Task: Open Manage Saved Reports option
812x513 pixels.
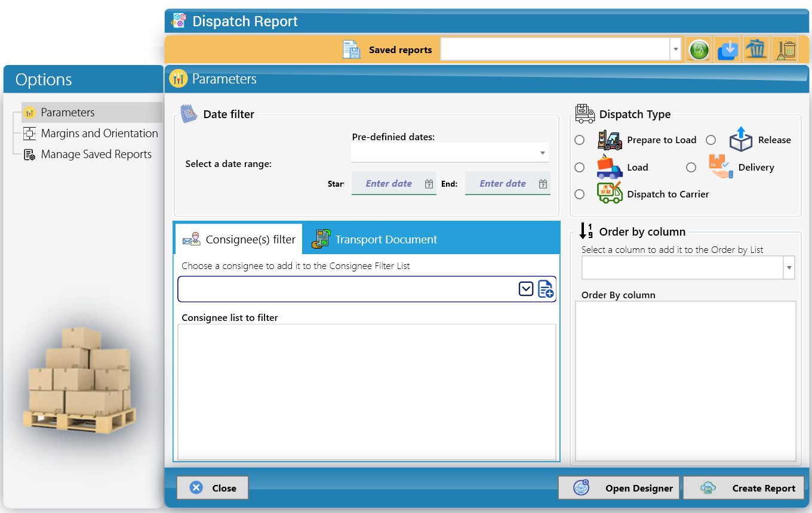Action: click(88, 154)
